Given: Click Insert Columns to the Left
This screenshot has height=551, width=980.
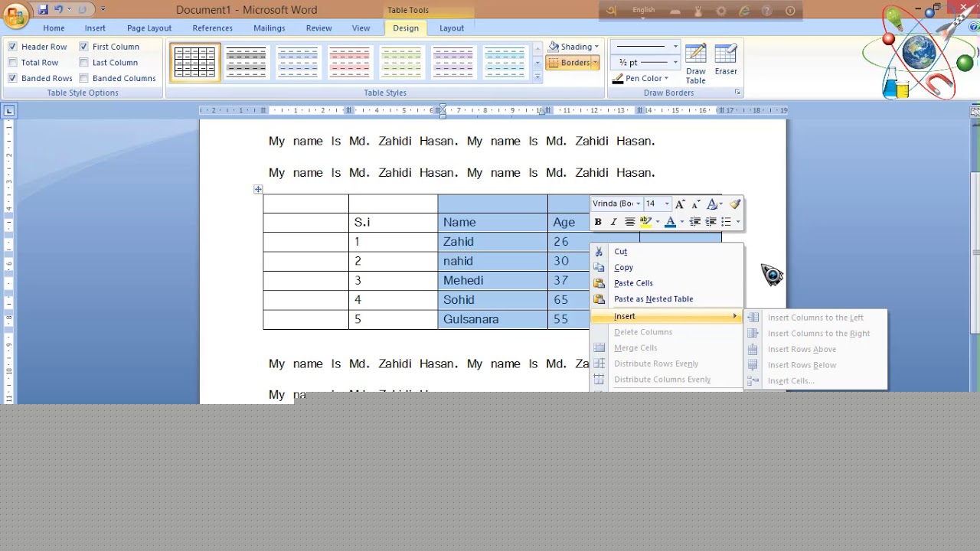Looking at the screenshot, I should (x=815, y=318).
